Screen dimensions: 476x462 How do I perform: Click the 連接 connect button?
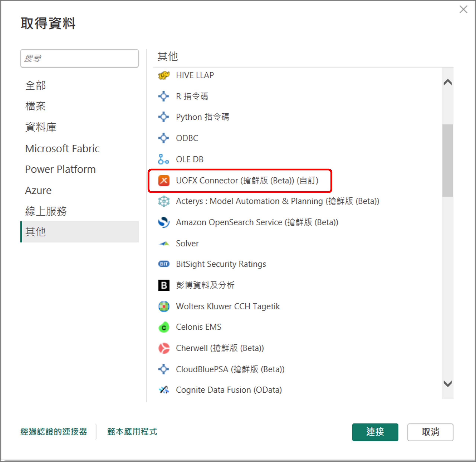pos(375,432)
